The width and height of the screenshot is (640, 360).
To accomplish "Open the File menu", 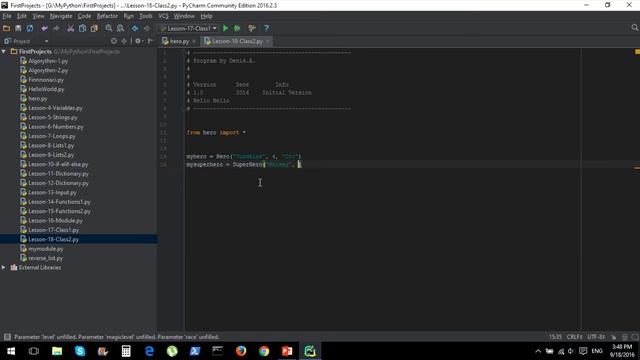I will pos(7,16).
